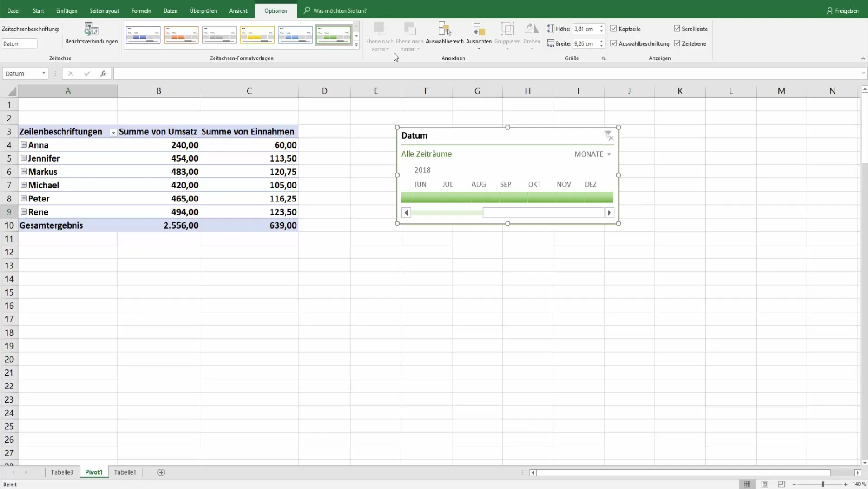868x489 pixels.
Task: Click the zoom slider handle
Action: tap(823, 484)
